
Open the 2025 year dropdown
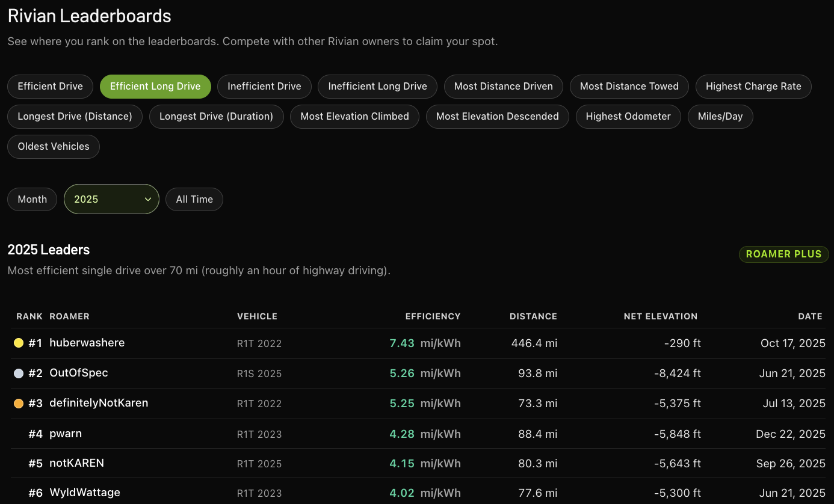pos(111,199)
